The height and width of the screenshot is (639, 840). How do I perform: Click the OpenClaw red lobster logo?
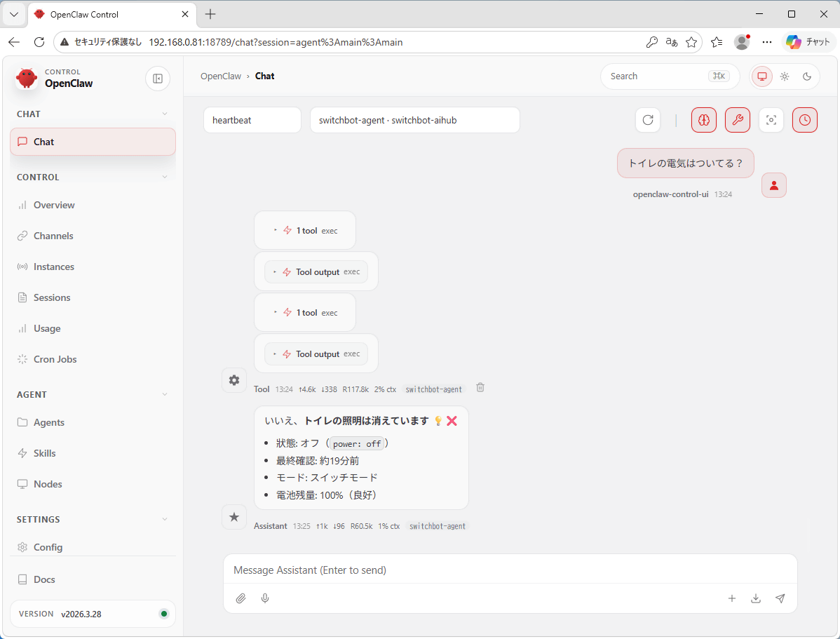26,79
